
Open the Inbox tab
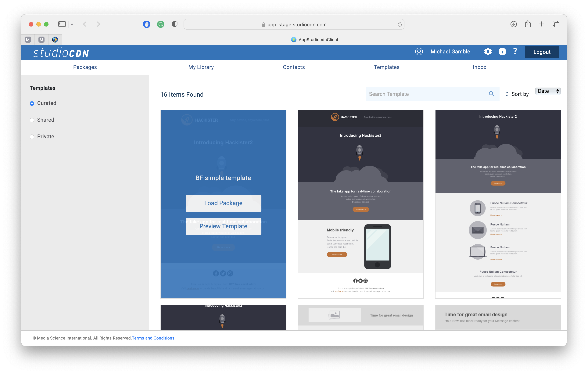coord(479,67)
